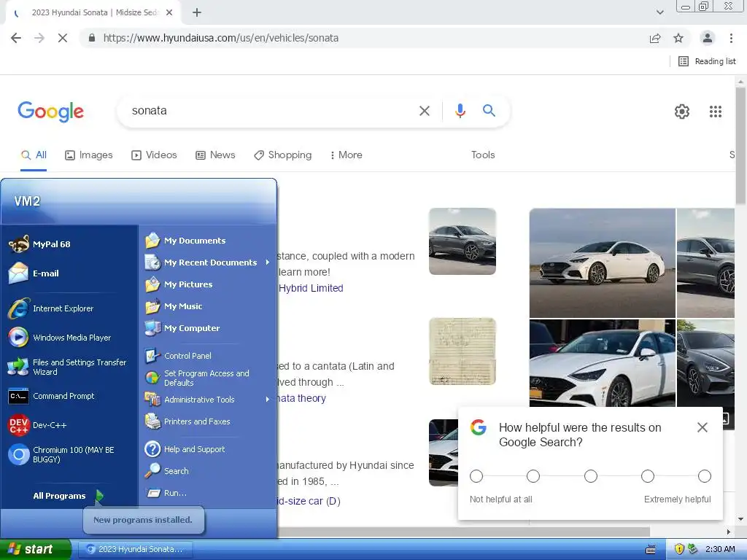747x560 pixels.
Task: Switch to Videos results tab
Action: [x=154, y=155]
